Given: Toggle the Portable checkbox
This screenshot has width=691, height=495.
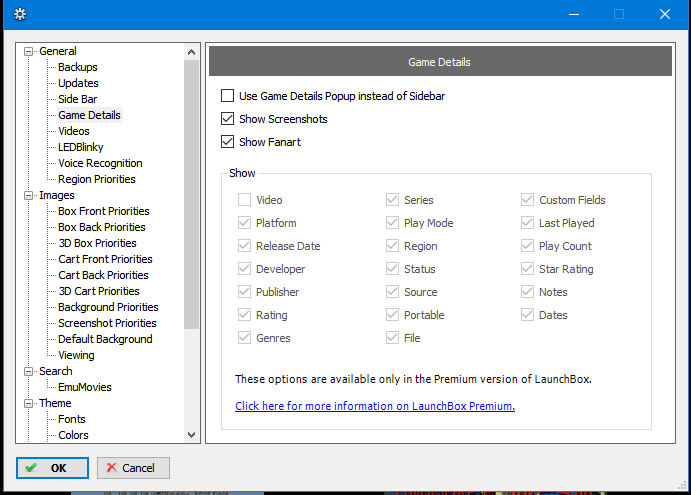Looking at the screenshot, I should point(392,314).
